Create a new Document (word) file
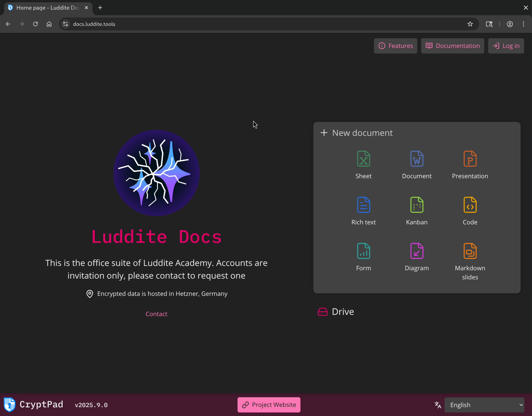 [417, 165]
